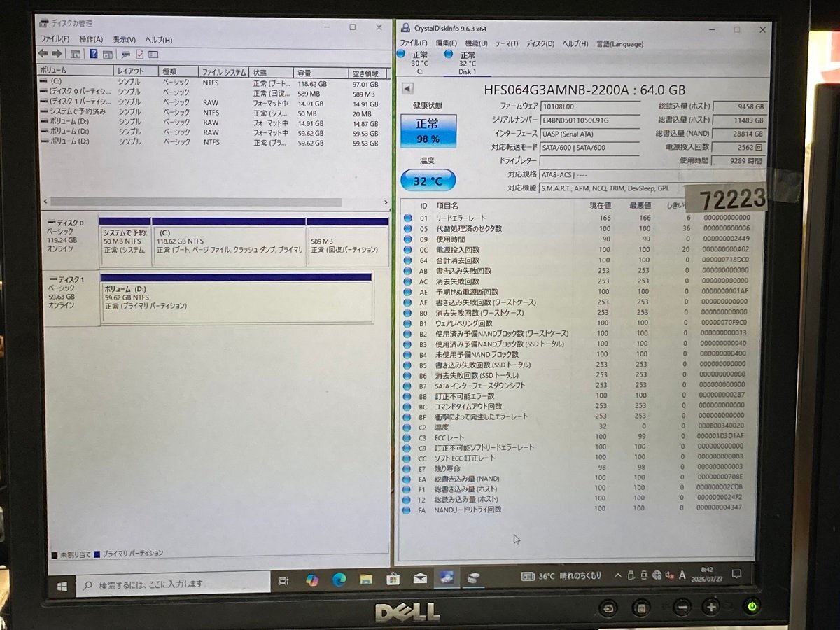This screenshot has width=840, height=630.
Task: Open ディスク(D) menu in CrystalDiskInfo
Action: 540,43
